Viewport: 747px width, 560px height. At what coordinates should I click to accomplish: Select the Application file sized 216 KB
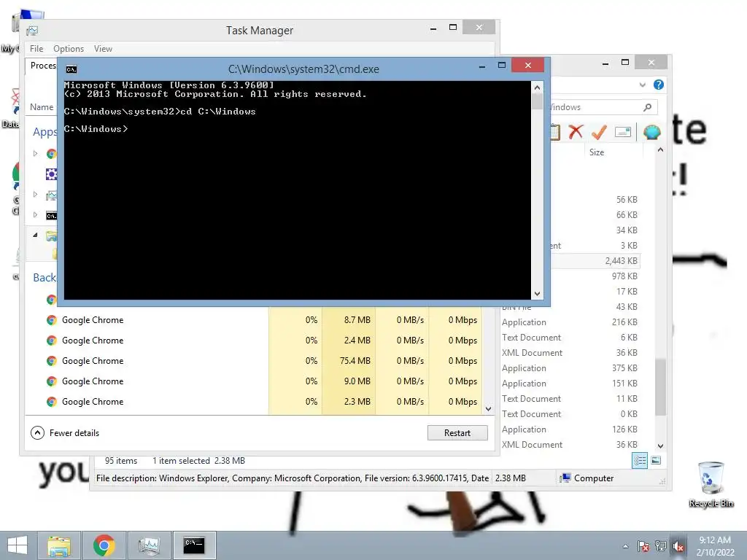570,322
